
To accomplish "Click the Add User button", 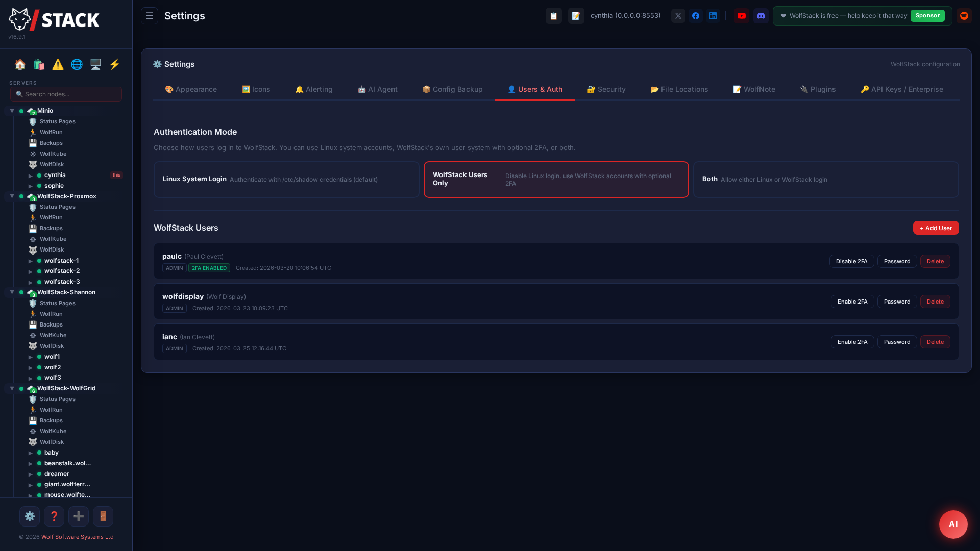I will click(x=936, y=228).
